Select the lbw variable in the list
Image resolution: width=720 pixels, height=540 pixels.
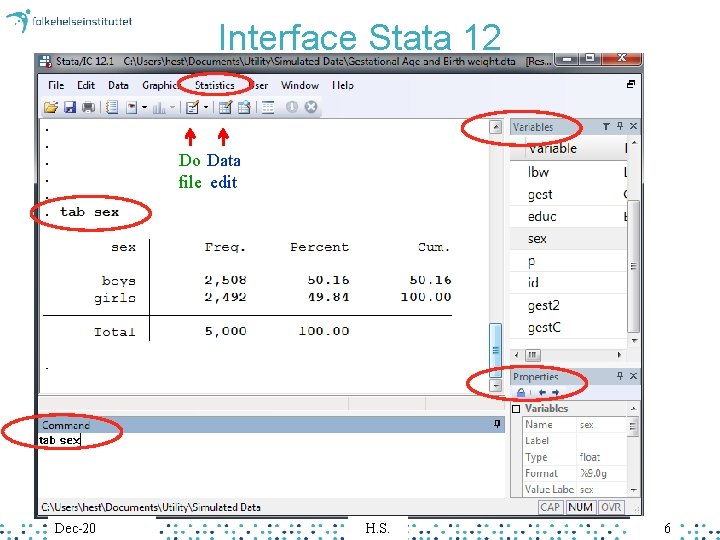click(x=568, y=172)
